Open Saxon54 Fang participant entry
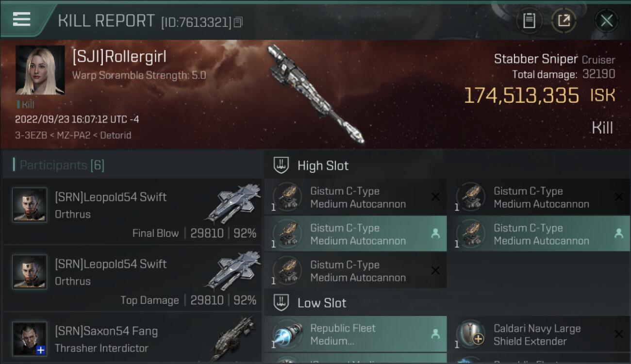Viewport: 631px width, 364px height. [132, 338]
